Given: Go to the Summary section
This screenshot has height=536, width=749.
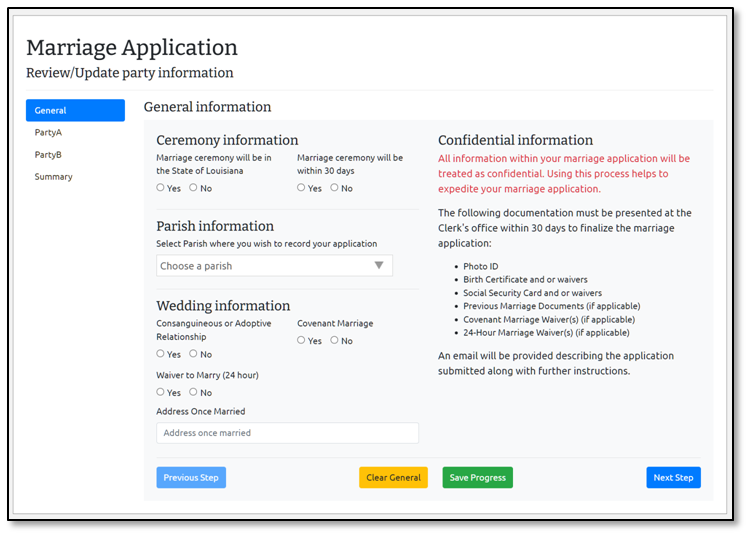Looking at the screenshot, I should coord(53,177).
